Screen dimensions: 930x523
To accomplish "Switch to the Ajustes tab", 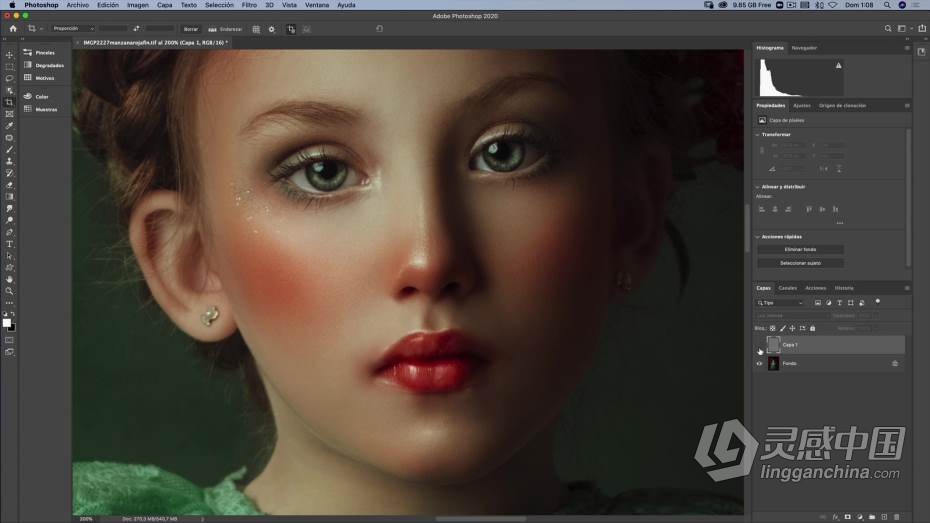I will [802, 106].
